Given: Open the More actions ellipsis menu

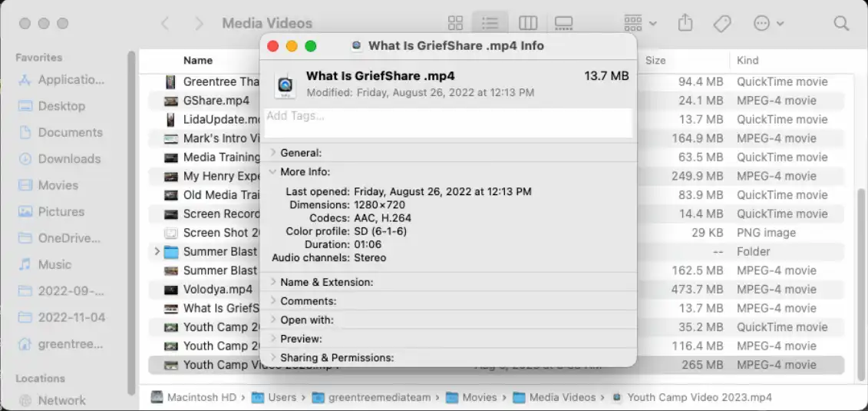Looking at the screenshot, I should tap(767, 23).
